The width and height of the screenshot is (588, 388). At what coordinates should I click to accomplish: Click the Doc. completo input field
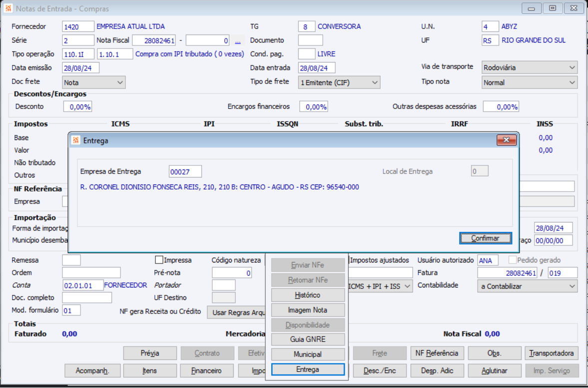(x=87, y=297)
